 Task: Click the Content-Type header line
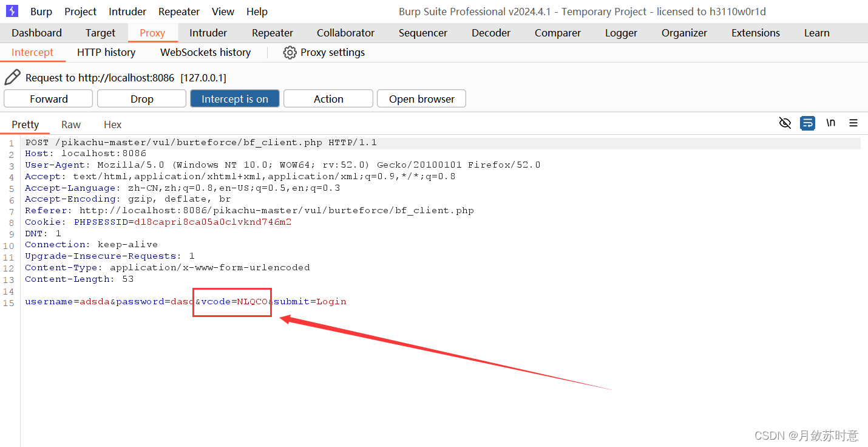point(168,267)
